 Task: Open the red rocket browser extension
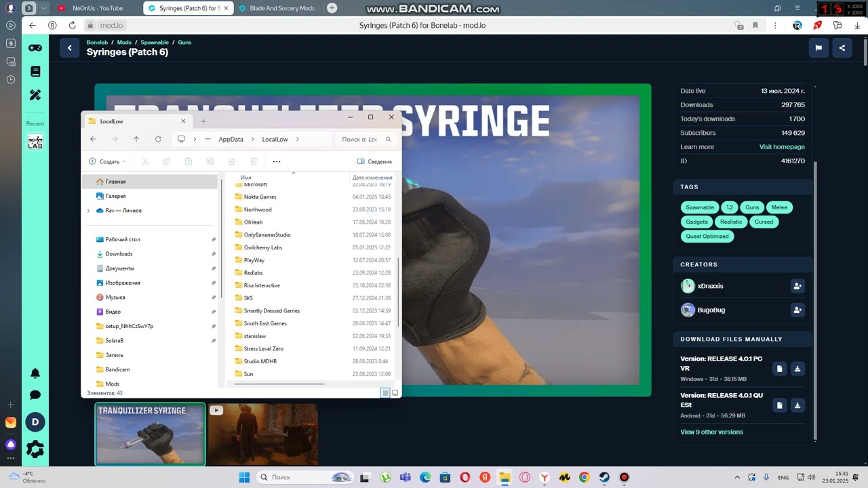coord(818,25)
